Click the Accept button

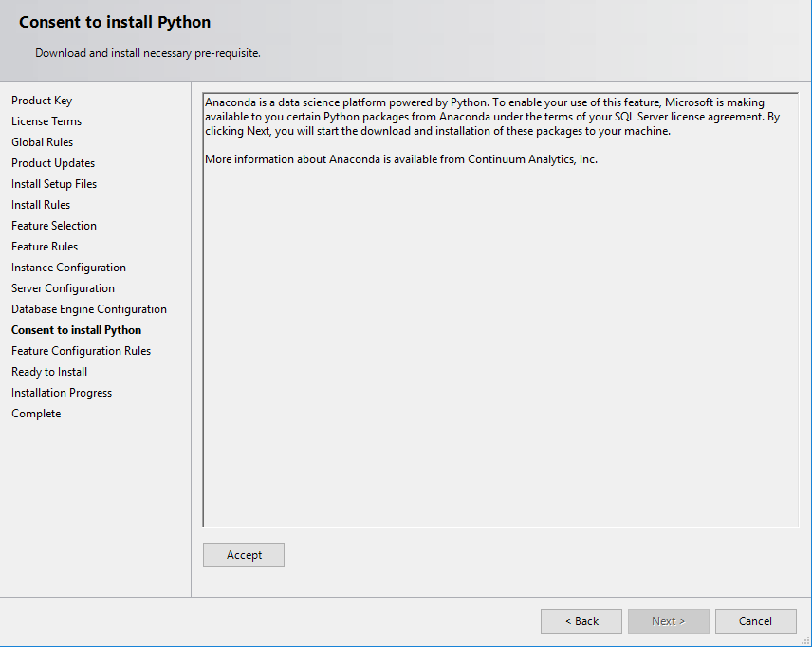point(243,555)
